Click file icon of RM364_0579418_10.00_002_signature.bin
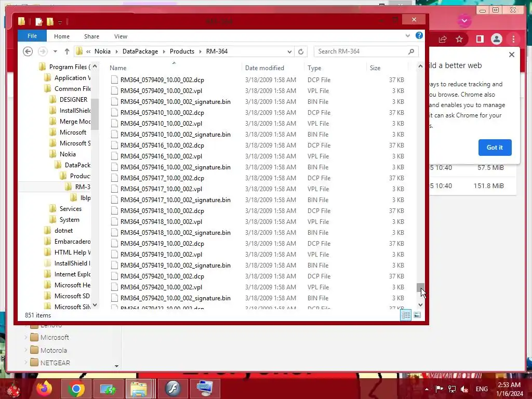This screenshot has width=532, height=399. pos(115,233)
